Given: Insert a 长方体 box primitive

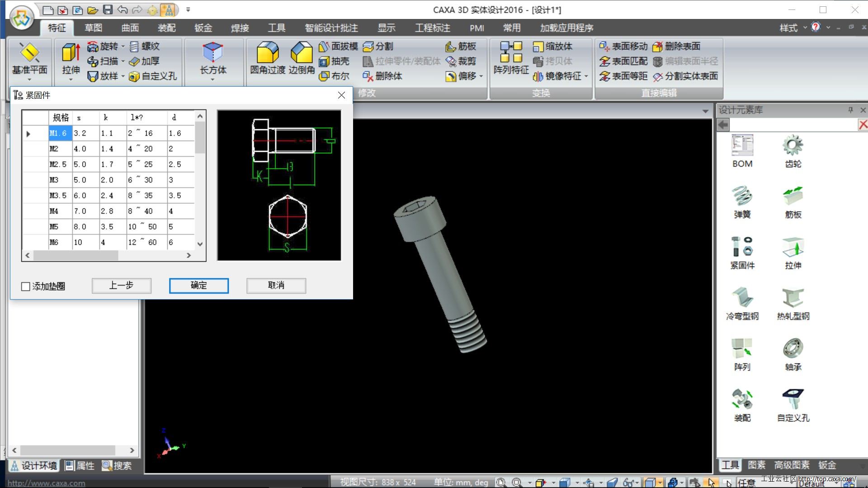Looking at the screenshot, I should coord(213,58).
